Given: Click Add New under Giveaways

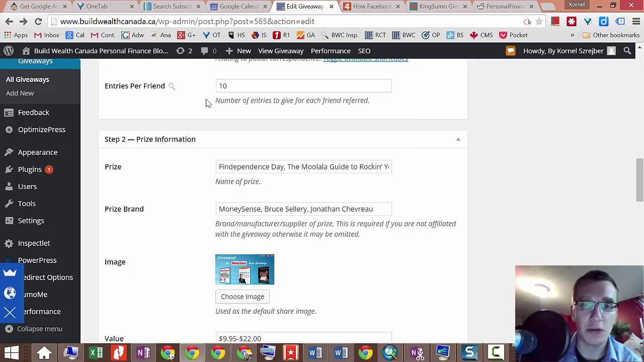Looking at the screenshot, I should 20,93.
